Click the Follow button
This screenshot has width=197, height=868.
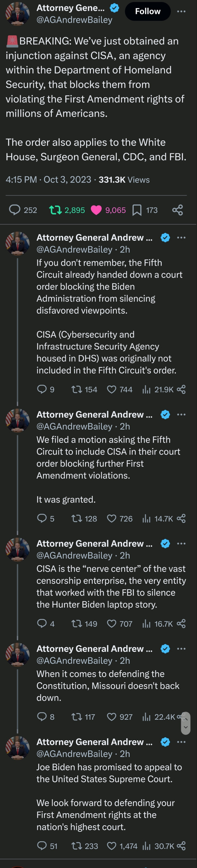pyautogui.click(x=147, y=11)
